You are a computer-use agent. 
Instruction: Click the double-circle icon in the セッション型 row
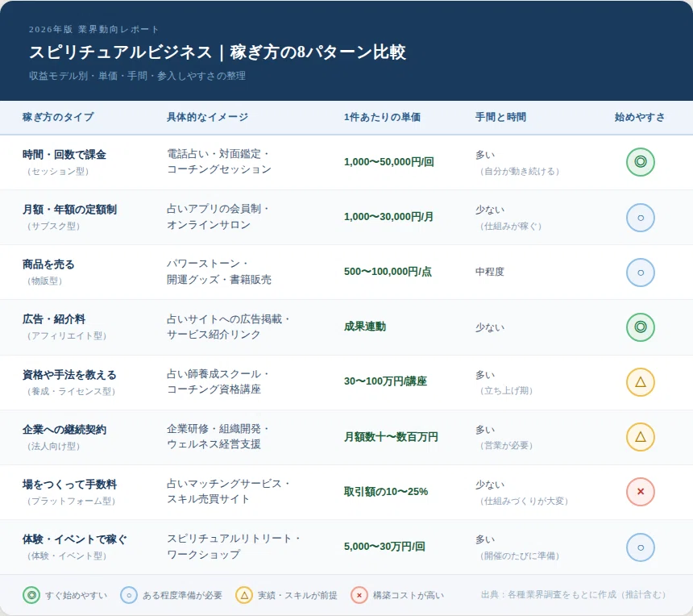[640, 162]
